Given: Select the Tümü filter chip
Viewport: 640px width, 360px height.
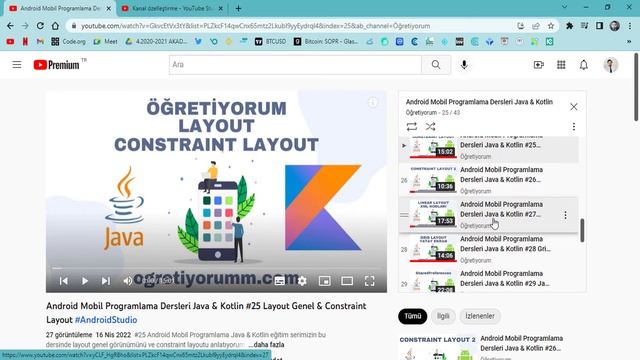Looking at the screenshot, I should [x=413, y=316].
